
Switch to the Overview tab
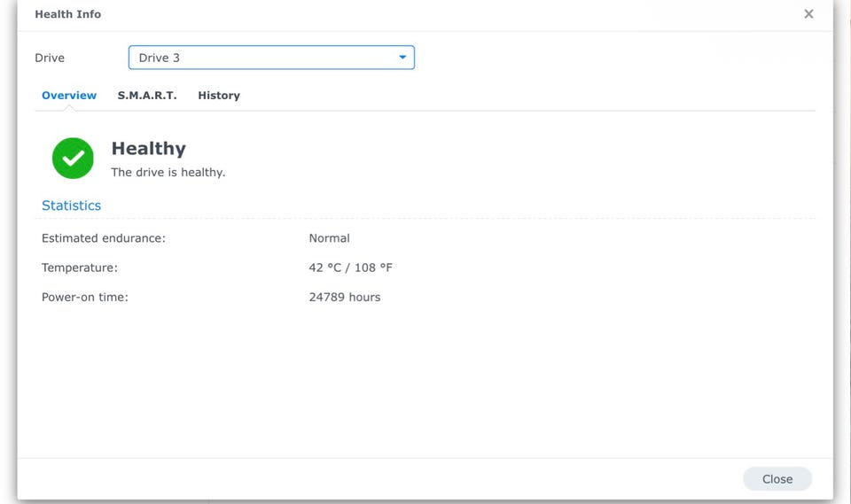(69, 96)
